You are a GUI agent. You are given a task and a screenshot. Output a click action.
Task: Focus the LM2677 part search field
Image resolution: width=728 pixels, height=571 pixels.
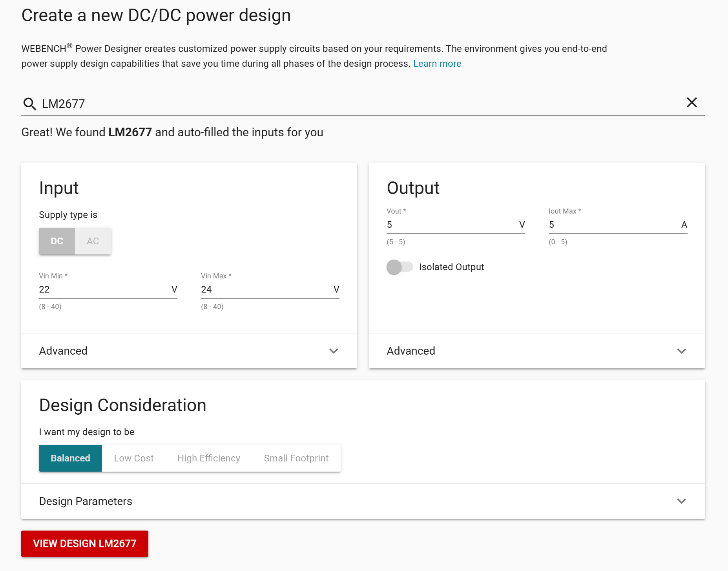tap(353, 104)
